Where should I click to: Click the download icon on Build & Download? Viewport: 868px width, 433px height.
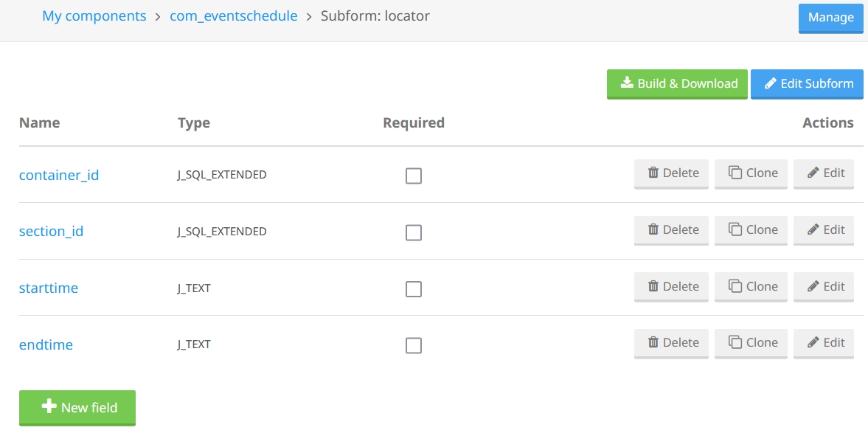[x=627, y=83]
